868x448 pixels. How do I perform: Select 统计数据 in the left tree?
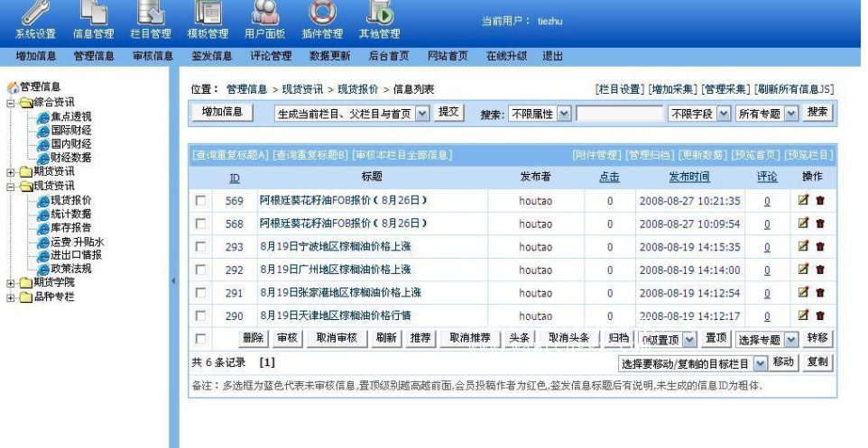[70, 214]
